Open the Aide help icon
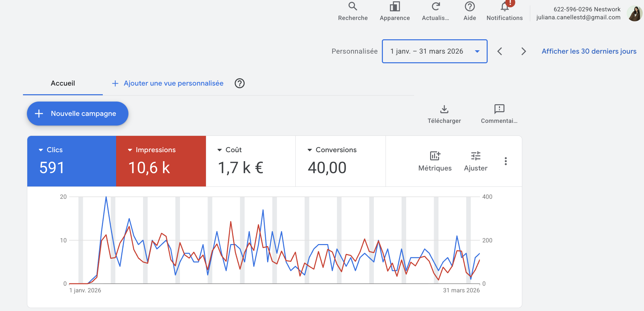Screen dimensions: 644x311 [470, 6]
